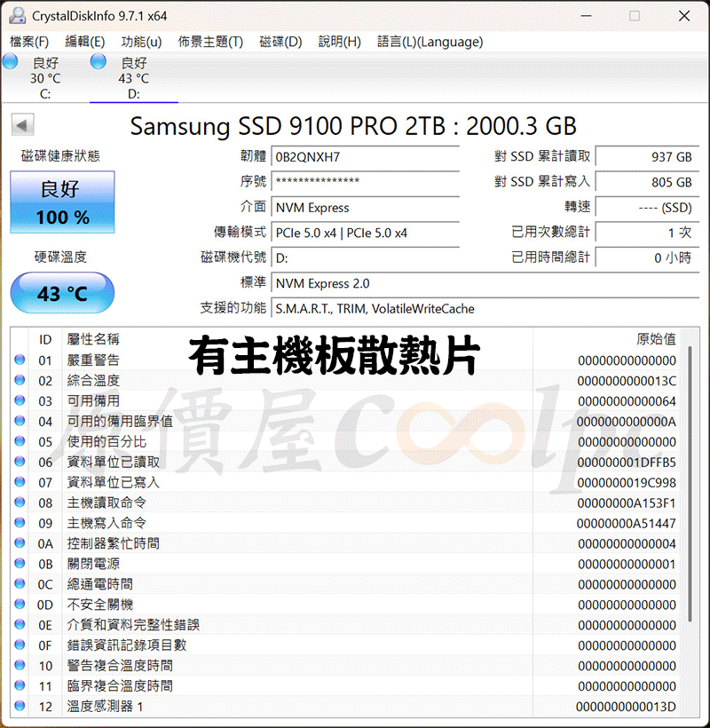This screenshot has height=728, width=710.
Task: Close the CrystalDiskInfo window
Action: (684, 16)
